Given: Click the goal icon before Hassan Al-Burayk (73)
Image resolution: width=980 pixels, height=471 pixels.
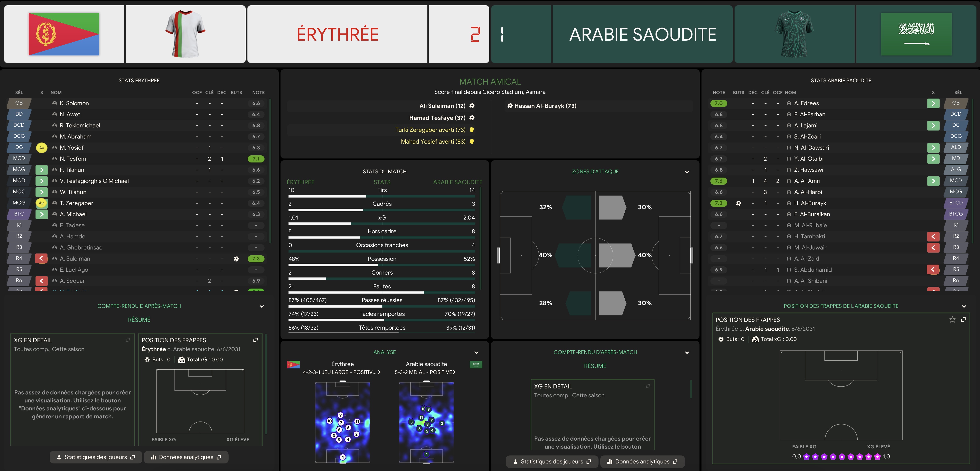Looking at the screenshot, I should [510, 106].
